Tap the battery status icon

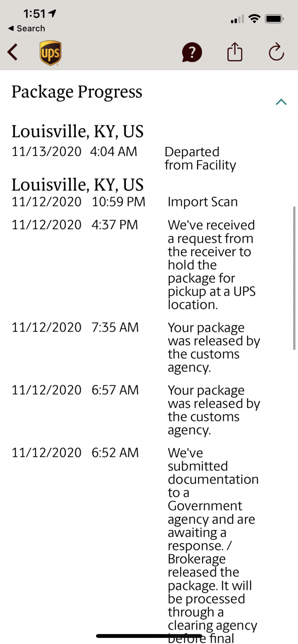pyautogui.click(x=274, y=19)
